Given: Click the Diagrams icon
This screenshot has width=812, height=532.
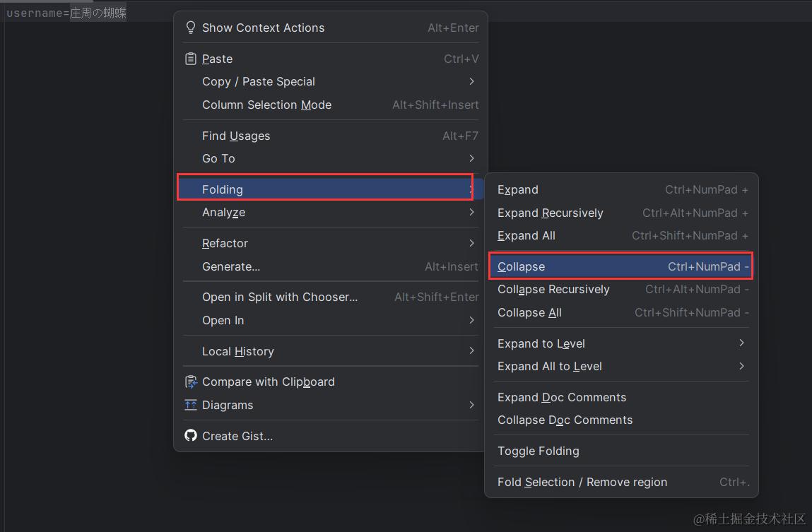Looking at the screenshot, I should pyautogui.click(x=191, y=405).
